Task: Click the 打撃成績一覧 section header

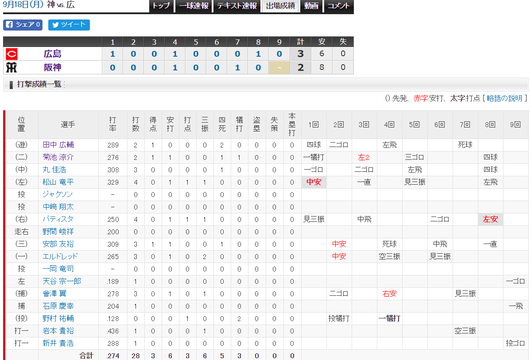Action: tap(266, 84)
